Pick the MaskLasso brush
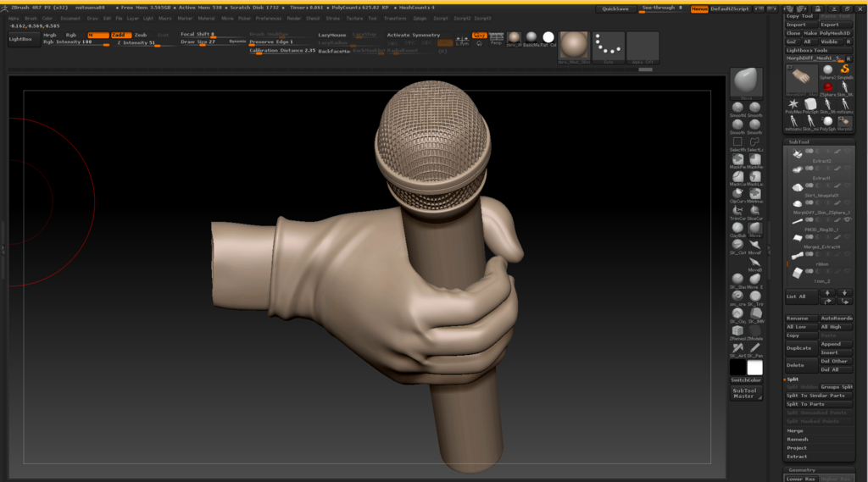This screenshot has height=482, width=868. (x=754, y=176)
